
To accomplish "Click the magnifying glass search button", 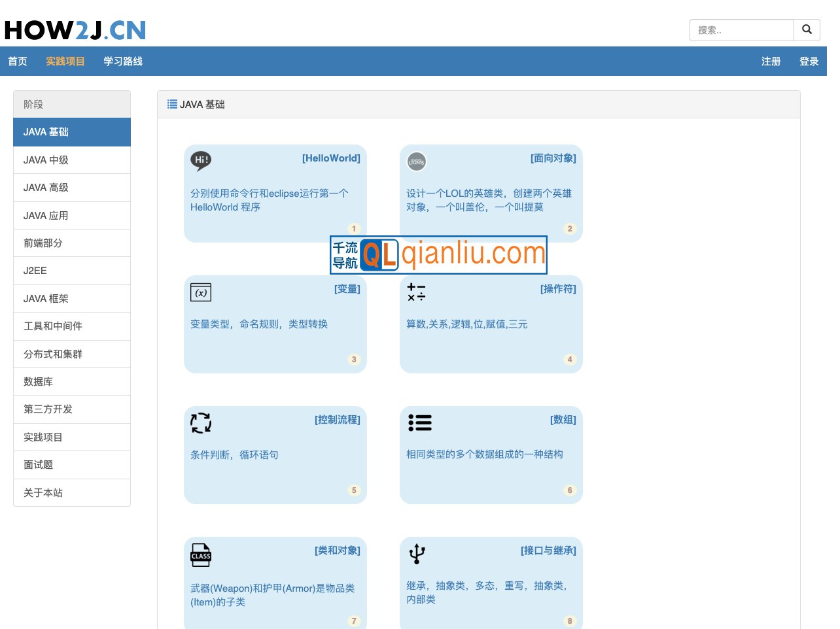I will coord(807,30).
